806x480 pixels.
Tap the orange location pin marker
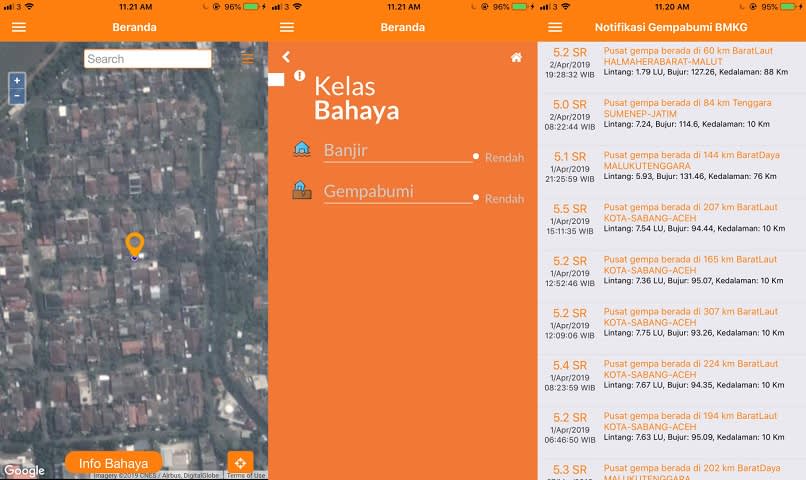click(134, 244)
